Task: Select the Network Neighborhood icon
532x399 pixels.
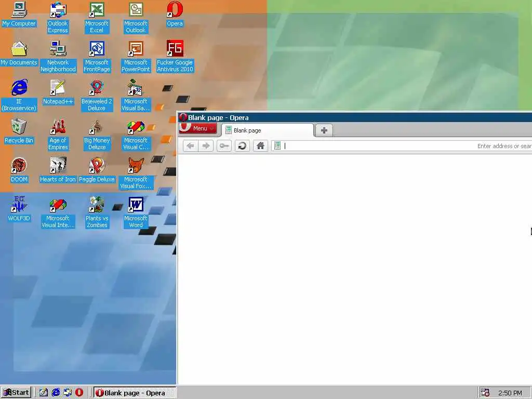Action: tap(58, 57)
